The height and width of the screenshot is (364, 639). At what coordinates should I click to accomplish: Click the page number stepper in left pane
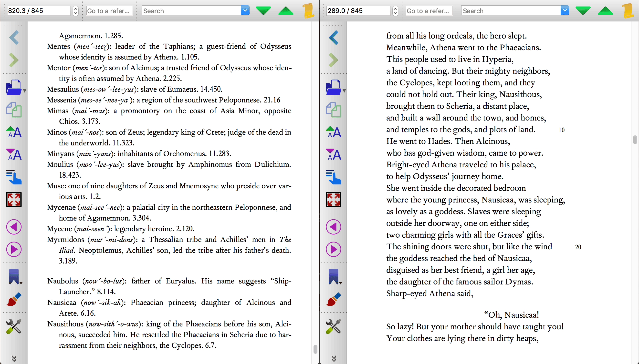(x=75, y=11)
